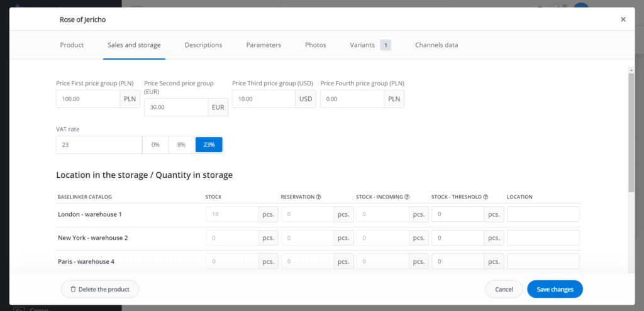Click the Delete the product button

click(100, 289)
